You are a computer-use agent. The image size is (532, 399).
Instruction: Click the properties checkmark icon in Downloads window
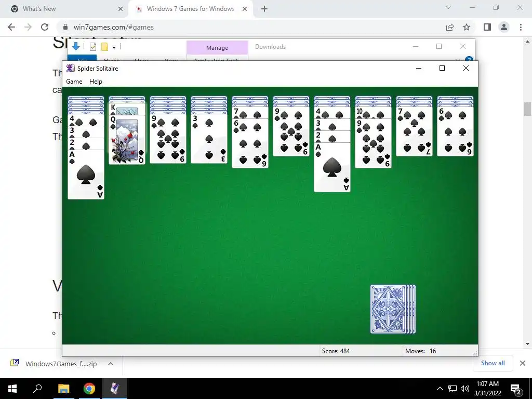tap(92, 47)
